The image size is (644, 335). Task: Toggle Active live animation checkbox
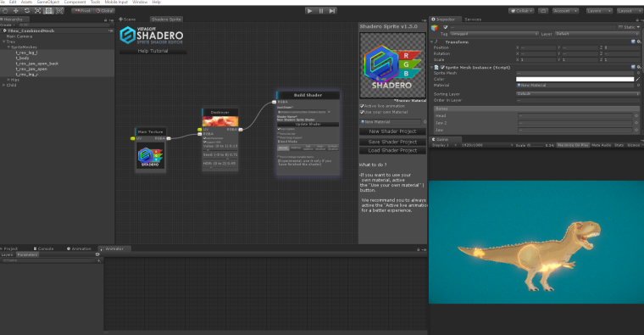pos(362,106)
